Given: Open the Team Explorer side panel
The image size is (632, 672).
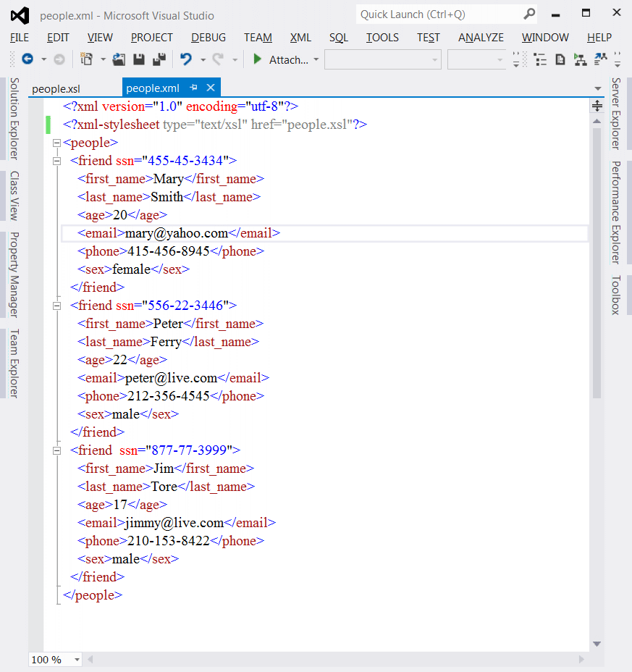Looking at the screenshot, I should coord(14,364).
